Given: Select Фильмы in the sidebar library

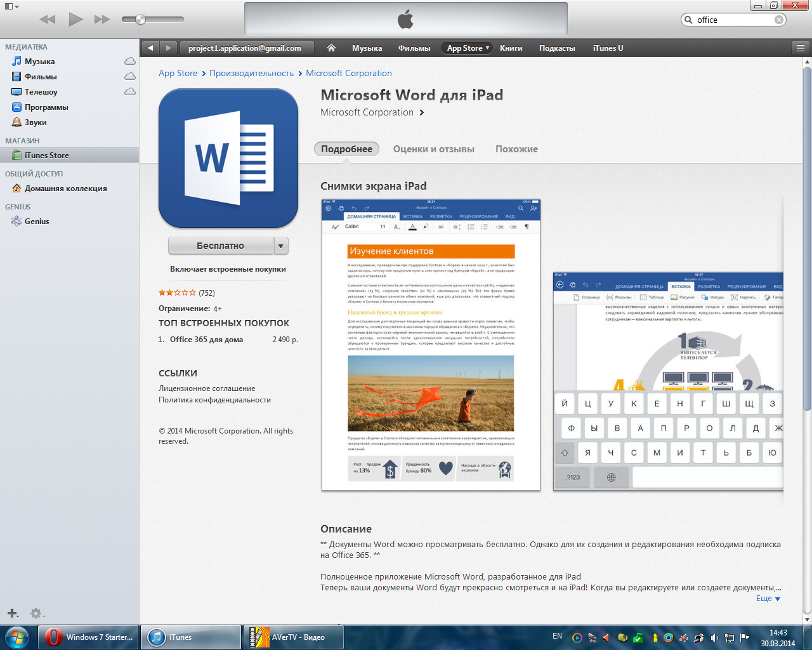Looking at the screenshot, I should pyautogui.click(x=41, y=77).
